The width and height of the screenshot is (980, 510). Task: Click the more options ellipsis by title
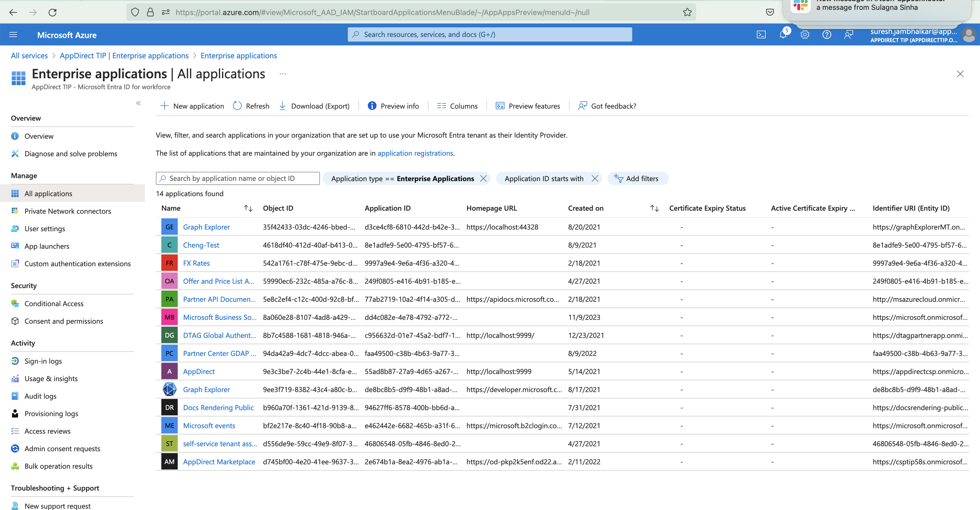click(x=283, y=74)
